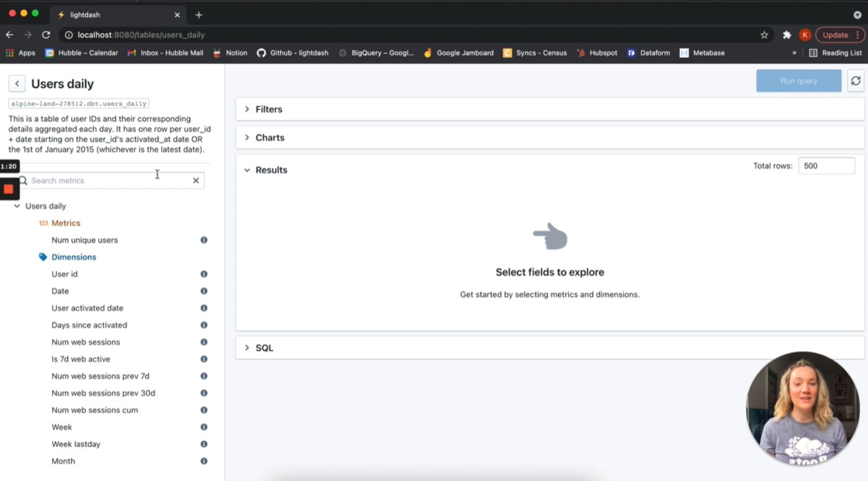The image size is (868, 481).
Task: Click the 123 icon beside Metrics
Action: coord(43,223)
